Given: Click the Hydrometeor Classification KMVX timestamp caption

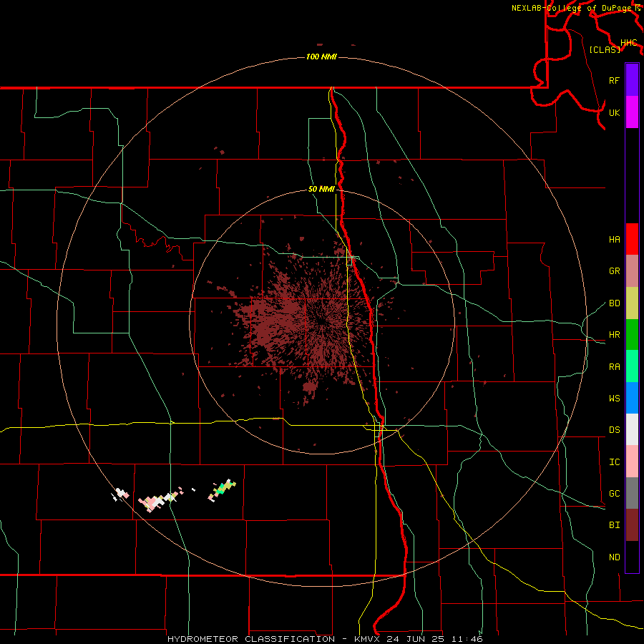Looking at the screenshot, I should [325, 639].
